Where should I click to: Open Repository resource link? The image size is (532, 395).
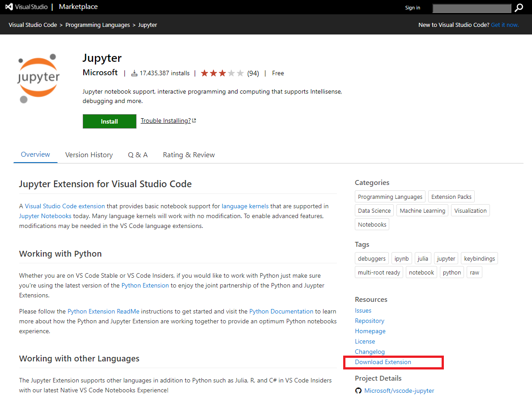(x=370, y=321)
